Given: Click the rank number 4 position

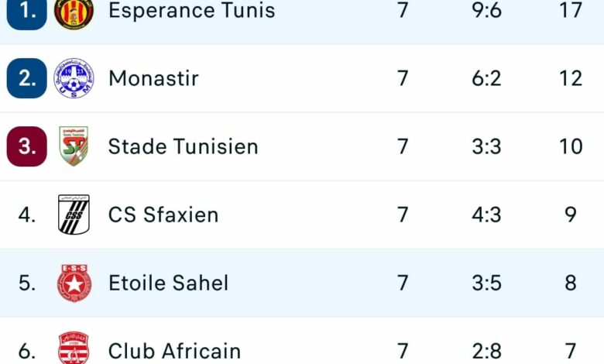Looking at the screenshot, I should (27, 215).
